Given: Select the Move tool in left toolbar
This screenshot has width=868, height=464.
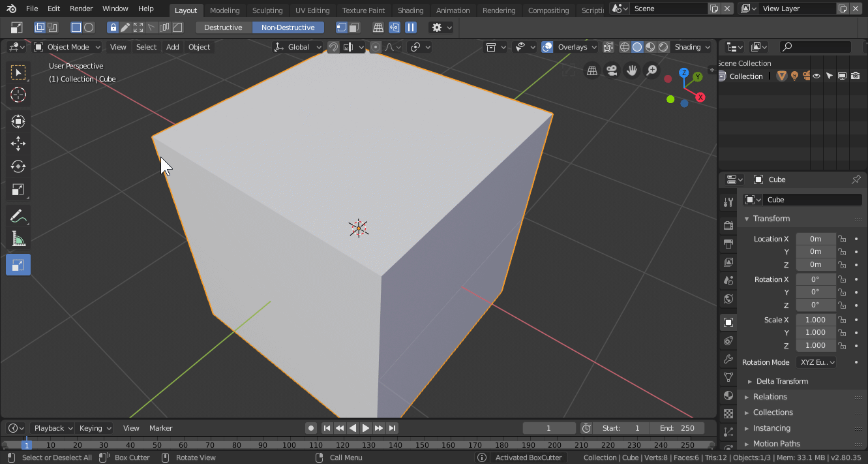Looking at the screenshot, I should coord(18,144).
